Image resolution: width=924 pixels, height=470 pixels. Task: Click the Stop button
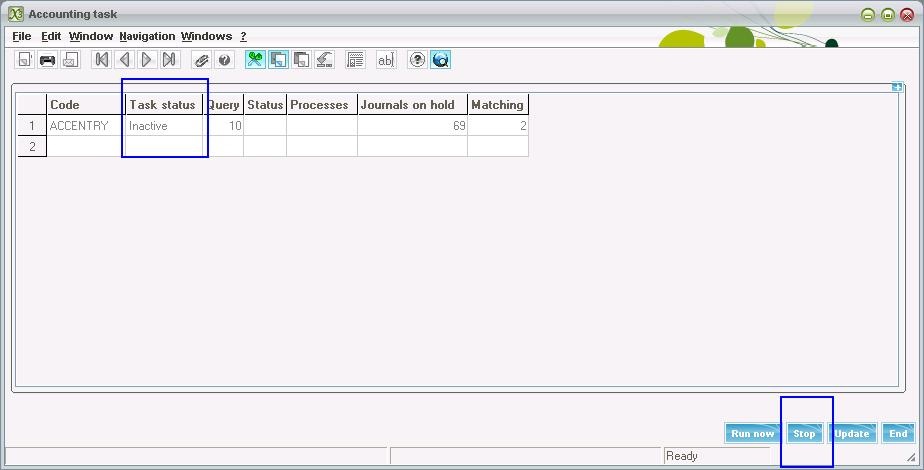[x=804, y=433]
